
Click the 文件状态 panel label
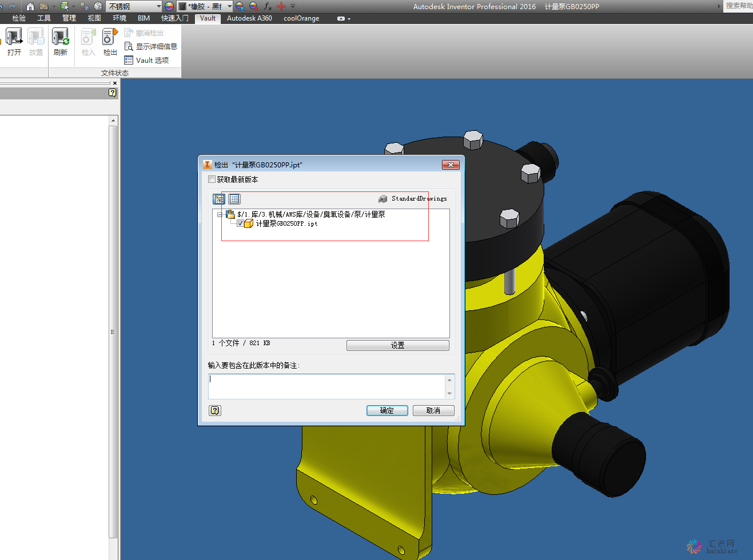click(115, 73)
